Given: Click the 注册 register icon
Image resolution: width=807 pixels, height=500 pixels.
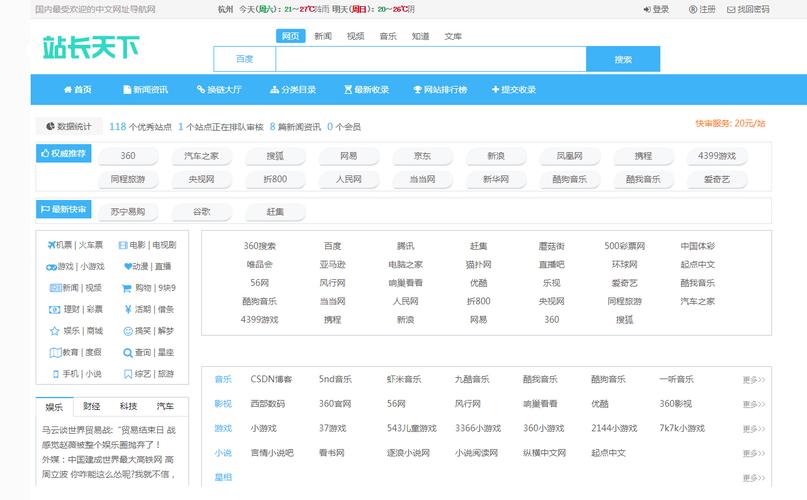Looking at the screenshot, I should tap(693, 9).
